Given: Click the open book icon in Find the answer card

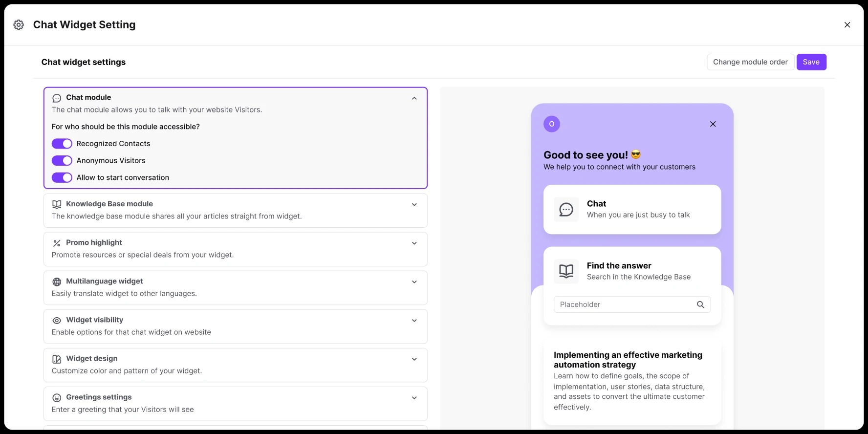Looking at the screenshot, I should (x=566, y=271).
